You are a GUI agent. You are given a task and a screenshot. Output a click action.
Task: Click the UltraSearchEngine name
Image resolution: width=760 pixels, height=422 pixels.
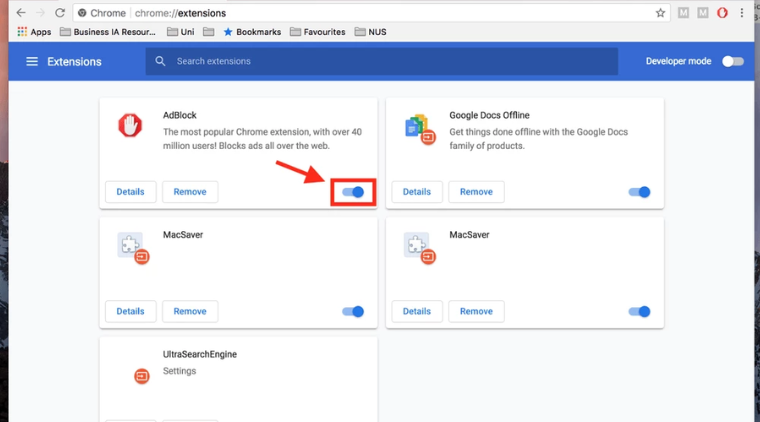pos(200,354)
